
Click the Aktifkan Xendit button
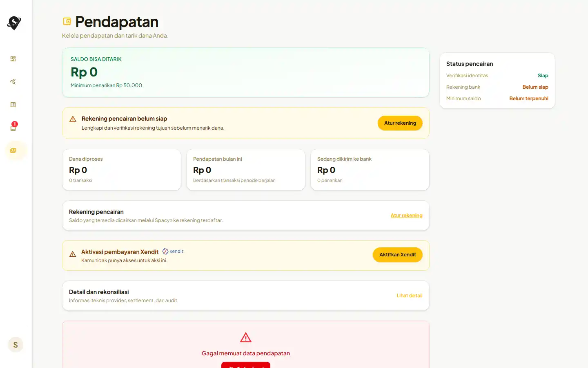tap(398, 255)
